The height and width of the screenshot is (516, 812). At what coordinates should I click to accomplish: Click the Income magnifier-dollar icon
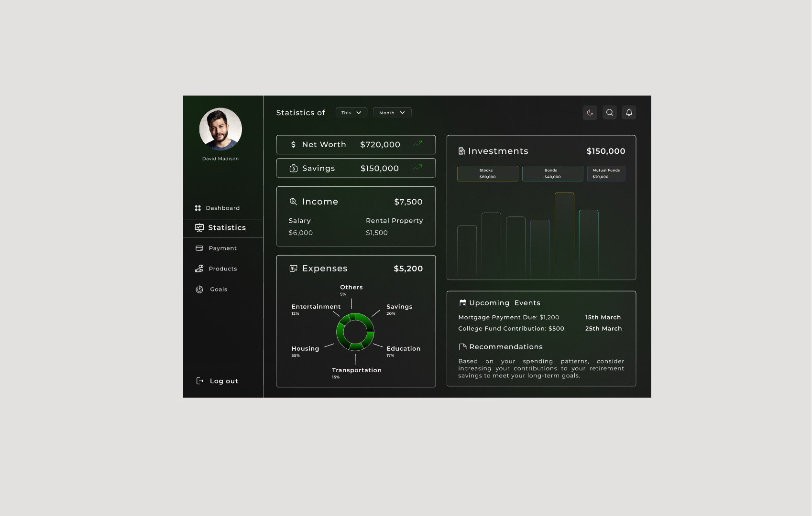pyautogui.click(x=294, y=202)
